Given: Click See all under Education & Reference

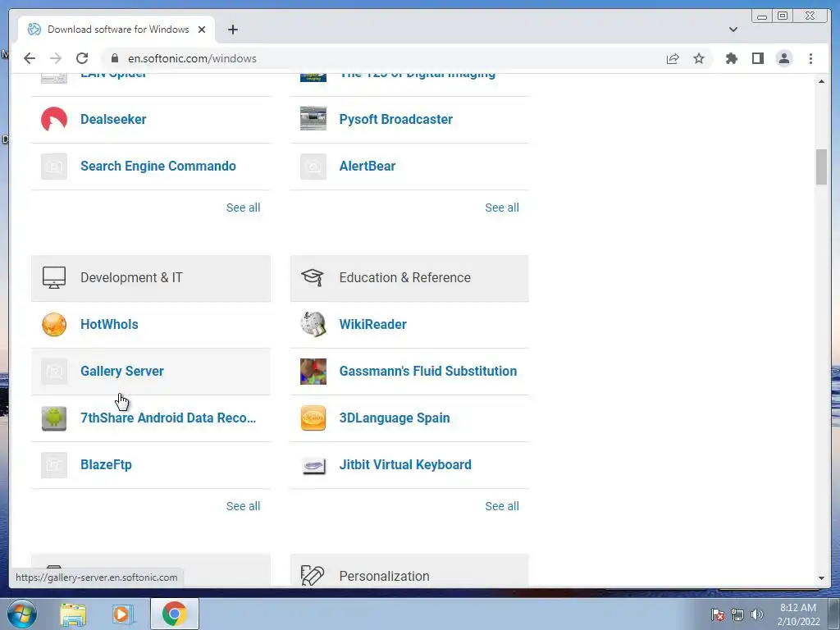Looking at the screenshot, I should (502, 506).
